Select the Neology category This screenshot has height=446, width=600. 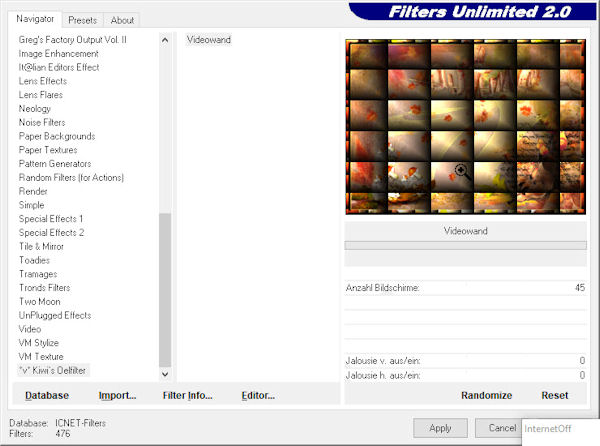pos(34,109)
